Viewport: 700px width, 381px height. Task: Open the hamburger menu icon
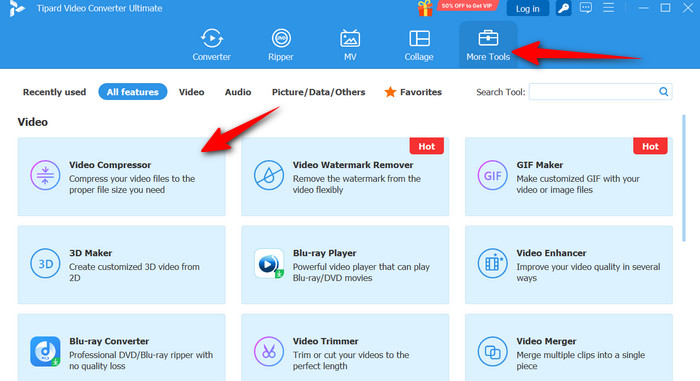608,8
